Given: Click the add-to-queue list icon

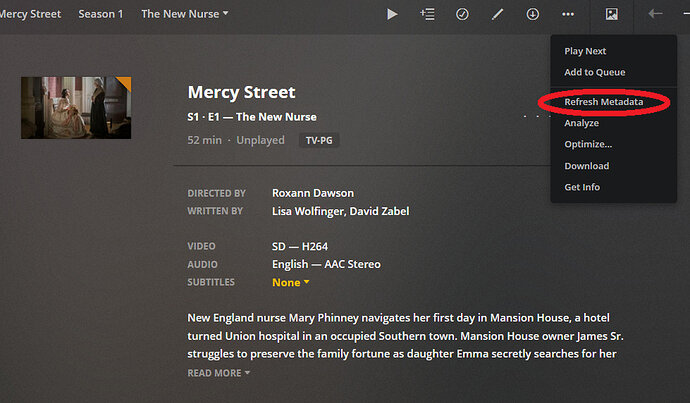Looking at the screenshot, I should pos(427,14).
